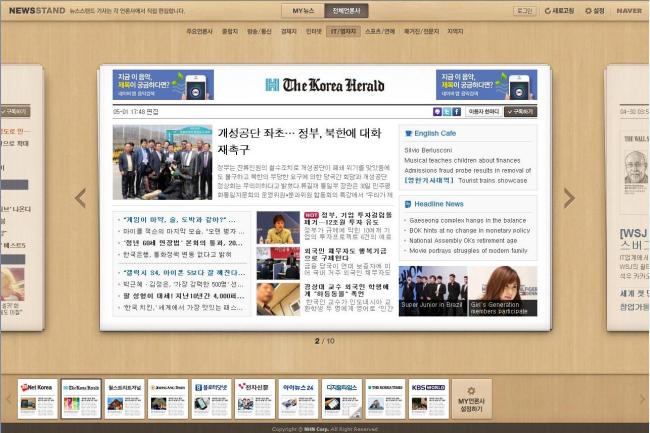Select the 아이뉴스24 thumbnail

[x=298, y=399]
